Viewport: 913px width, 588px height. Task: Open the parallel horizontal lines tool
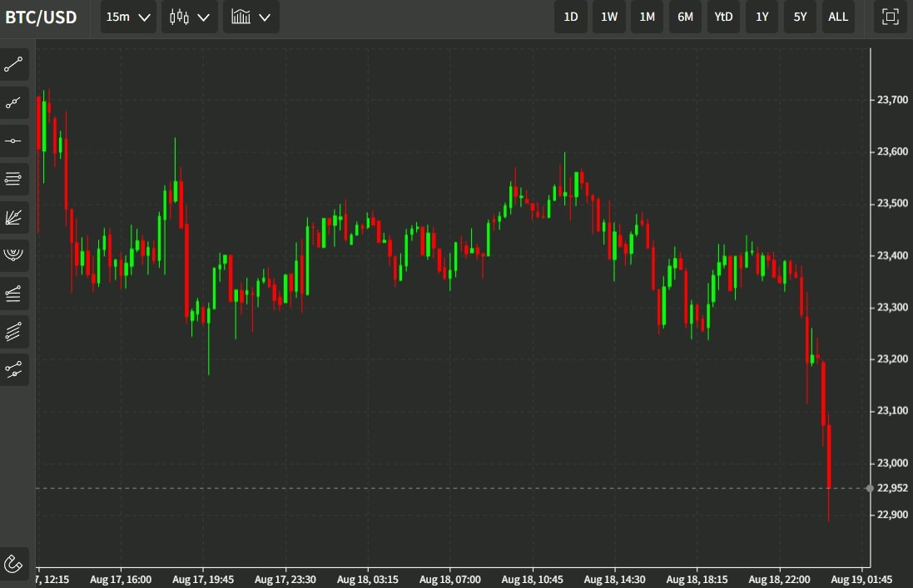[14, 178]
